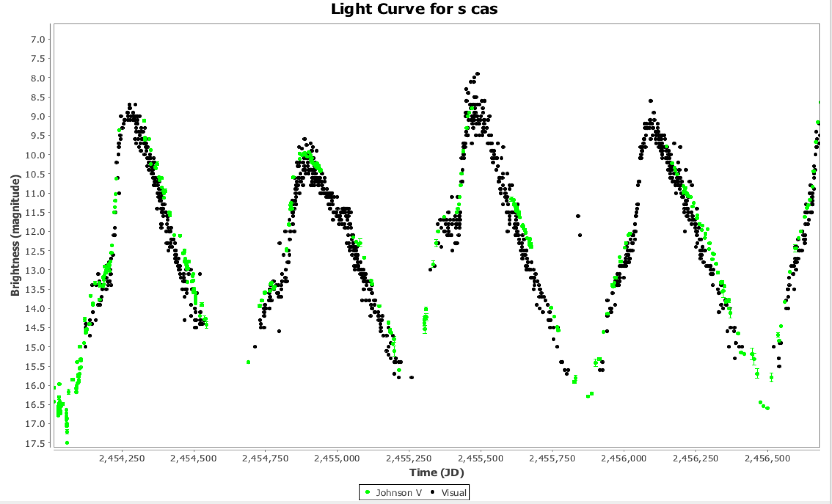Click the 17.5 y-axis tick label

tap(36, 443)
